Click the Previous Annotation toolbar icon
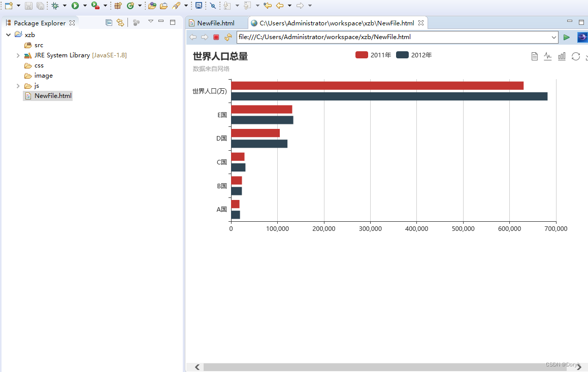Image resolution: width=588 pixels, height=372 pixels. 247,6
